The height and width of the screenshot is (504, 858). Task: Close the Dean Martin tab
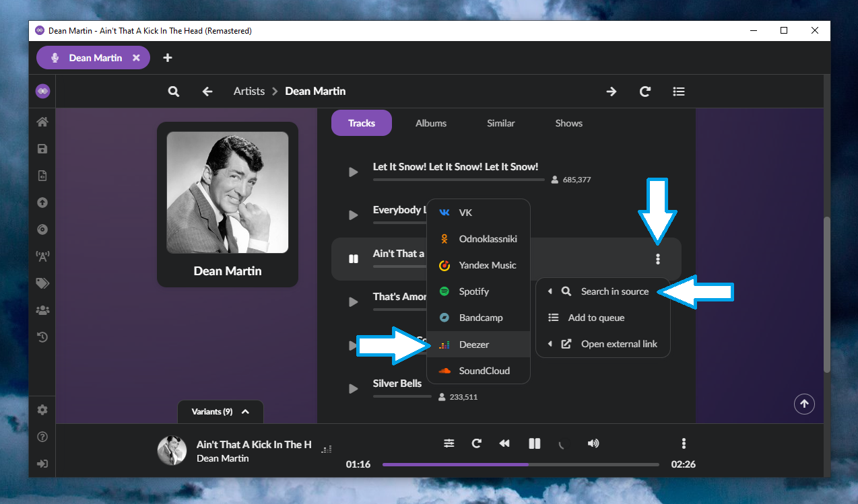coord(136,58)
